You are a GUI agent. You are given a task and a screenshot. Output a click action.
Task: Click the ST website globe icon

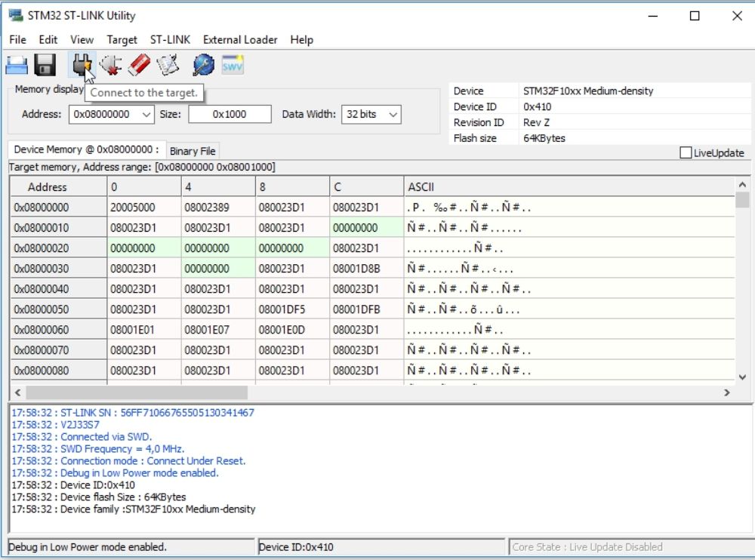tap(204, 65)
